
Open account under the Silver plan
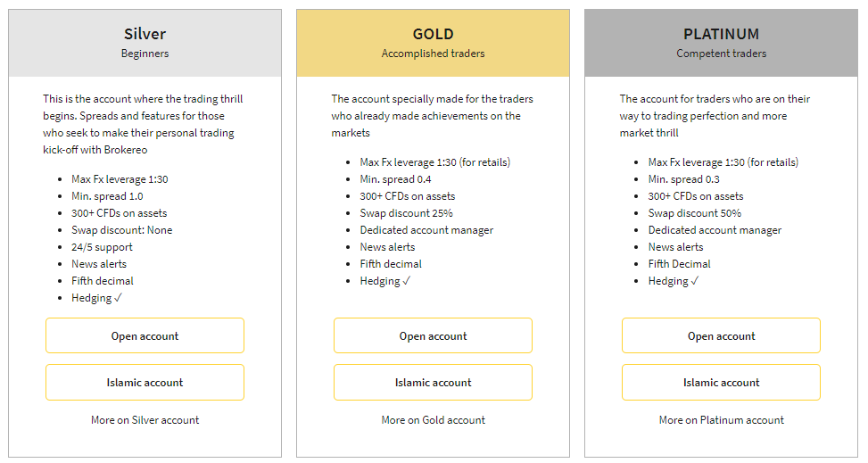tap(145, 336)
